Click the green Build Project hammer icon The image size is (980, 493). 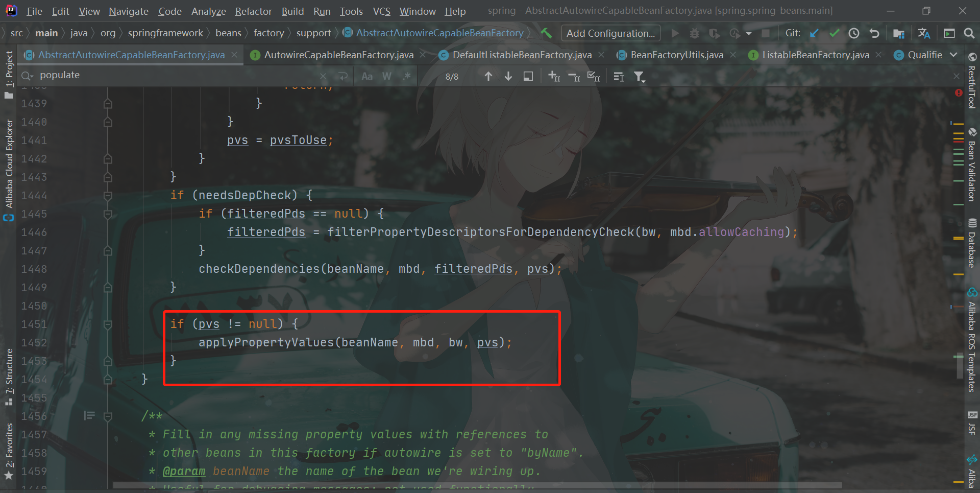click(x=546, y=33)
